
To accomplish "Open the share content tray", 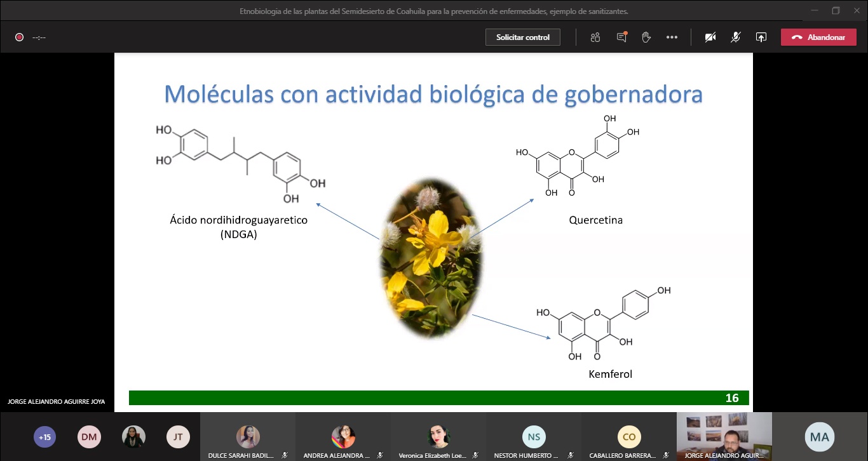I will click(761, 37).
